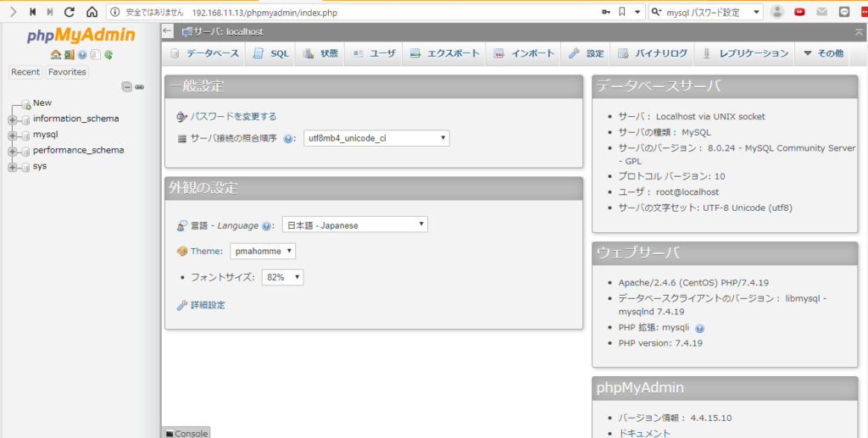Viewport: 868px width, 438px height.
Task: Click the mysql database in tree
Action: coord(45,135)
